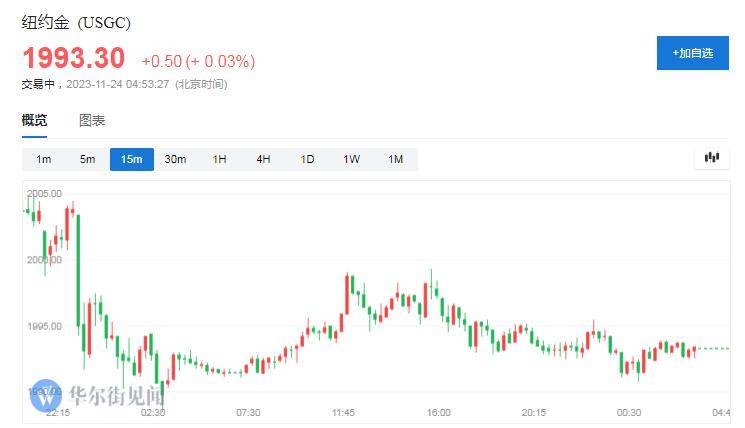The height and width of the screenshot is (428, 745).
Task: Click the 16:00 time axis marker
Action: pos(438,412)
